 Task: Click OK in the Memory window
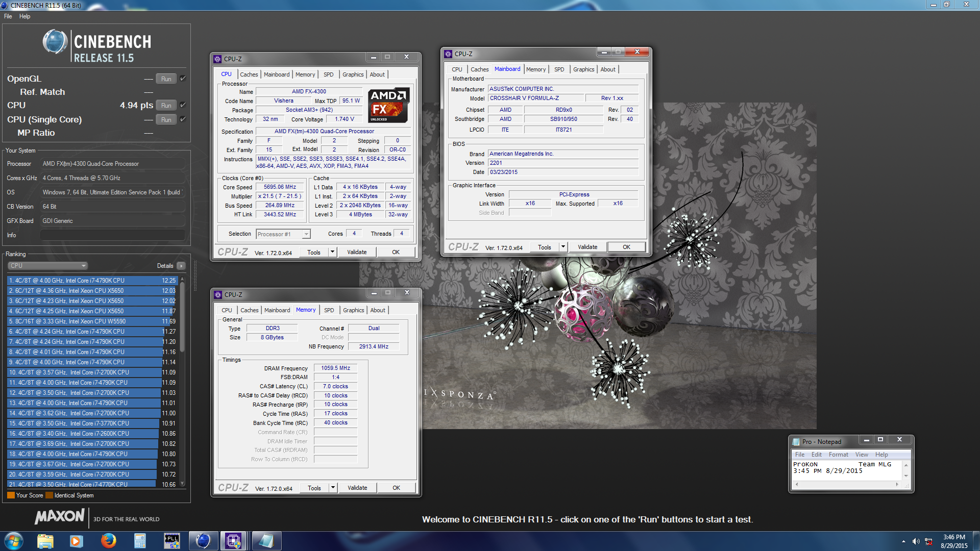tap(396, 488)
